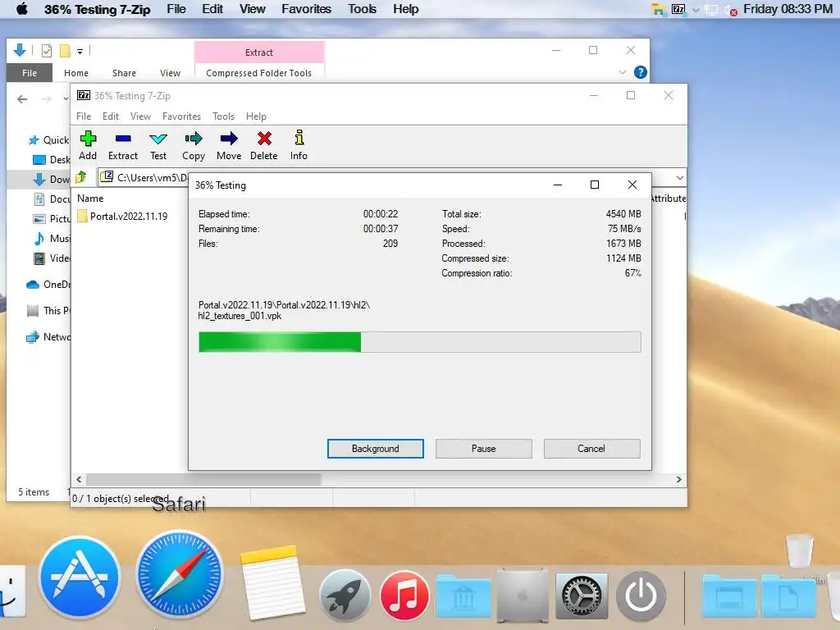Open the View menu in 7-Zip window
The width and height of the screenshot is (840, 630).
[x=140, y=116]
